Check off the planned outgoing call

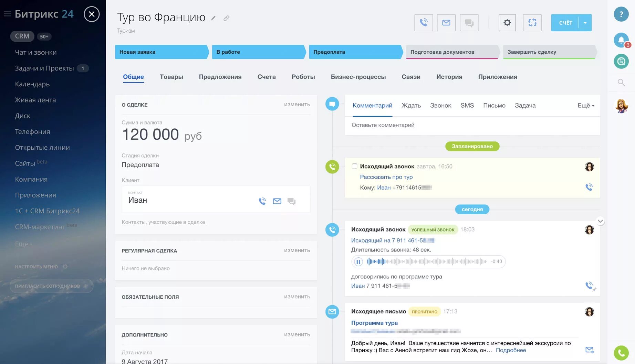[354, 166]
